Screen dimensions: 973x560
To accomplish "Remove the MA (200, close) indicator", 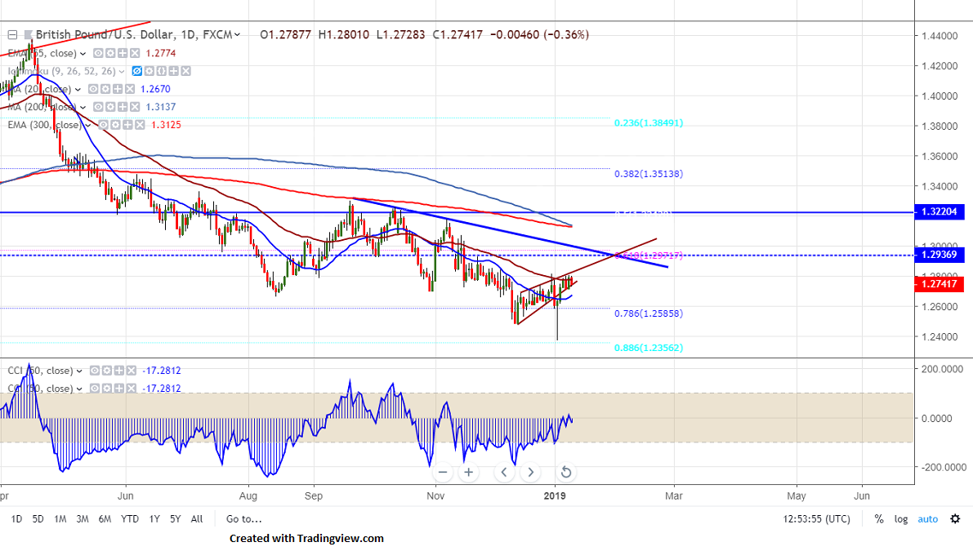I will tap(135, 107).
